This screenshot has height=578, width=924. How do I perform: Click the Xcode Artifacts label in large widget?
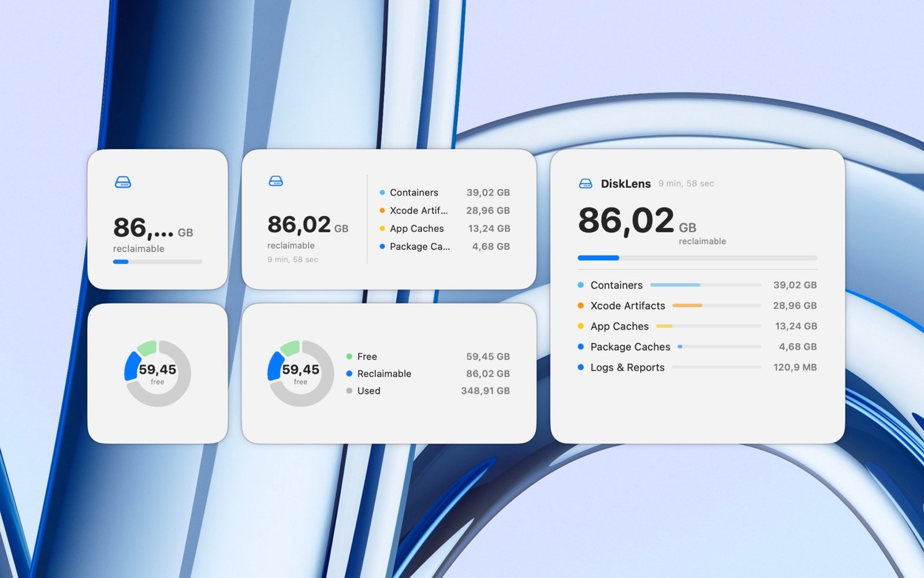pos(628,306)
